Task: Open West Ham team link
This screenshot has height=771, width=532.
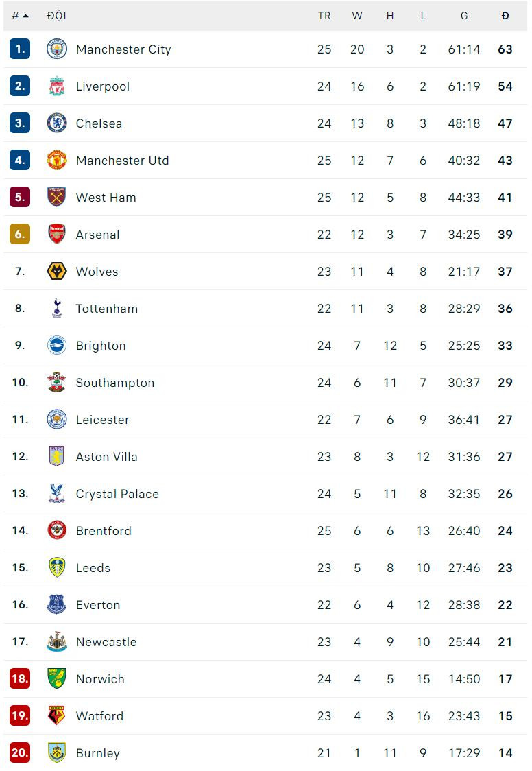Action: [106, 198]
